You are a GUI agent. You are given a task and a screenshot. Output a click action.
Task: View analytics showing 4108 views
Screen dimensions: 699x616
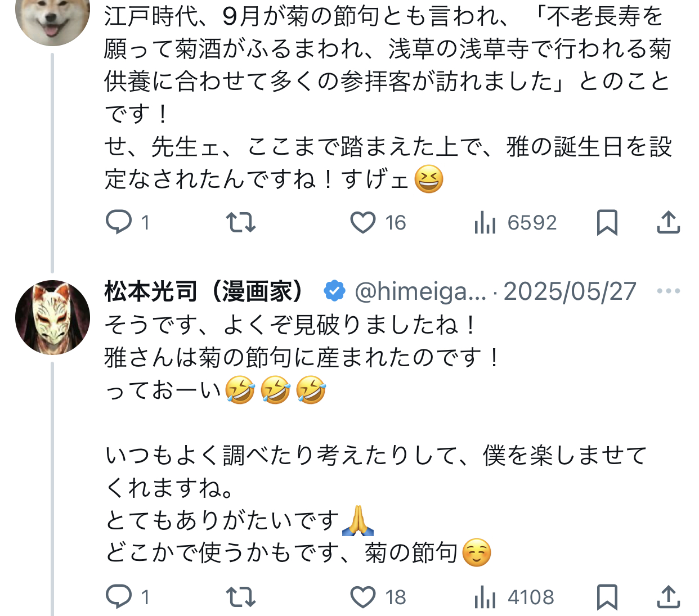[485, 597]
